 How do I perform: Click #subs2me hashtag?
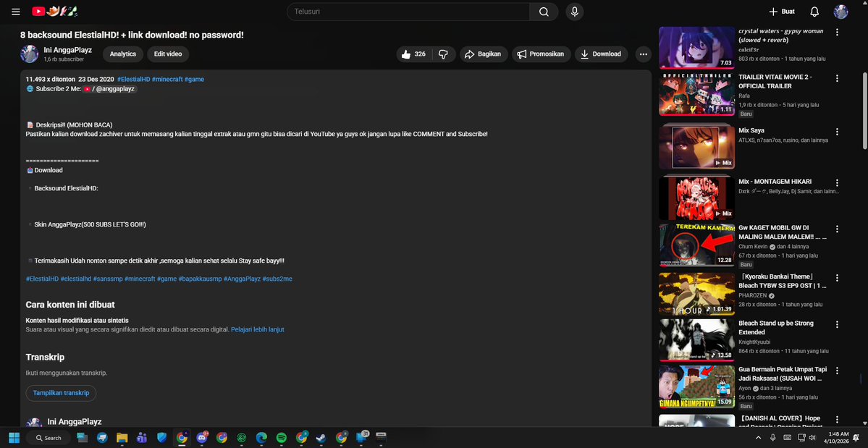click(277, 279)
